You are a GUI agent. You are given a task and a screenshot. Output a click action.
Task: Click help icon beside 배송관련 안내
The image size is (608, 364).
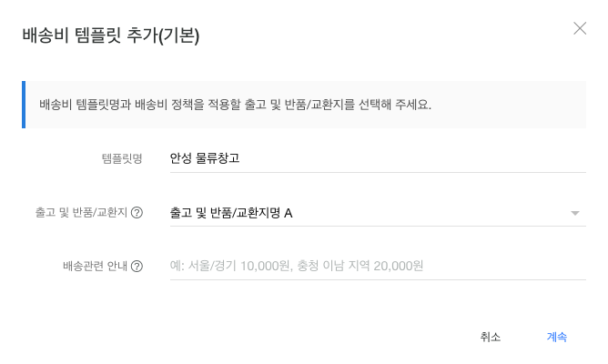pyautogui.click(x=137, y=267)
